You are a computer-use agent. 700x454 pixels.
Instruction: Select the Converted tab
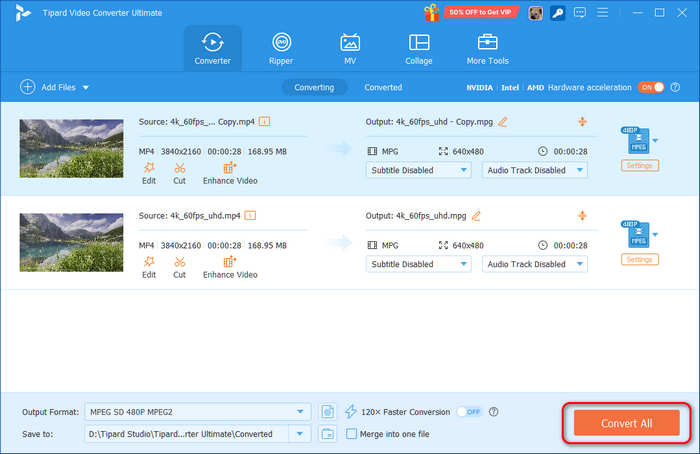[383, 87]
